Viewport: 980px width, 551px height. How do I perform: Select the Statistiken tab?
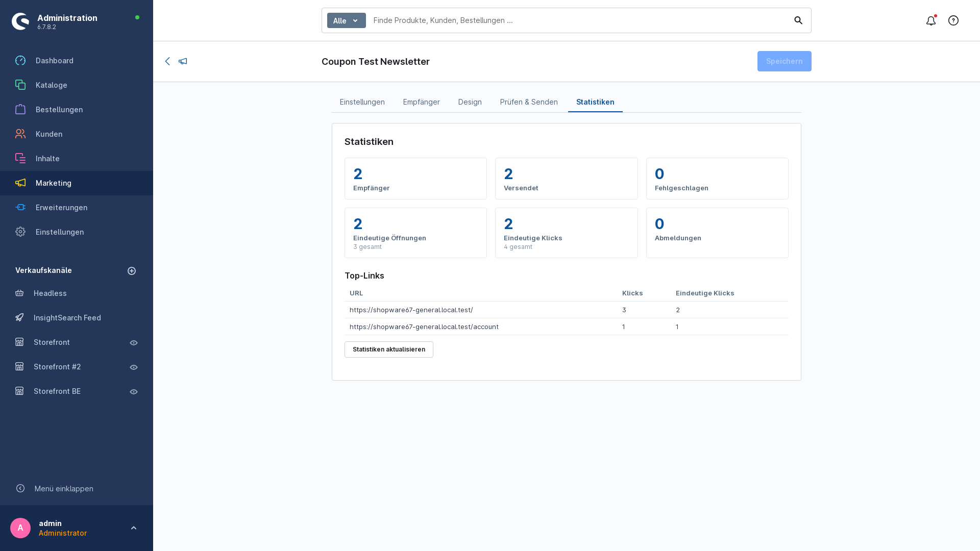coord(595,102)
